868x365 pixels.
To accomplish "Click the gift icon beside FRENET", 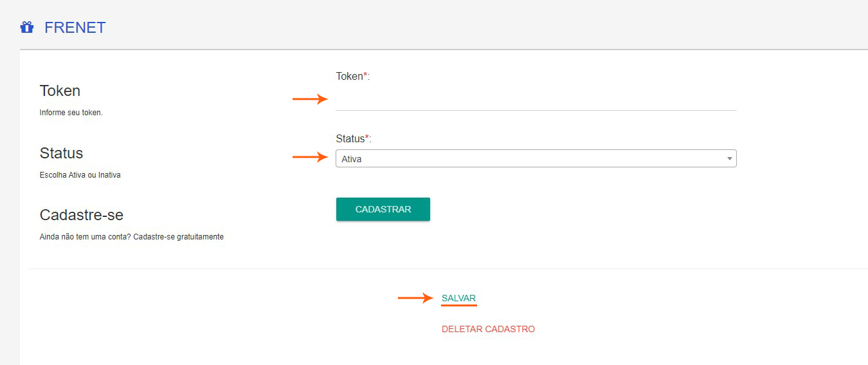I will (26, 28).
